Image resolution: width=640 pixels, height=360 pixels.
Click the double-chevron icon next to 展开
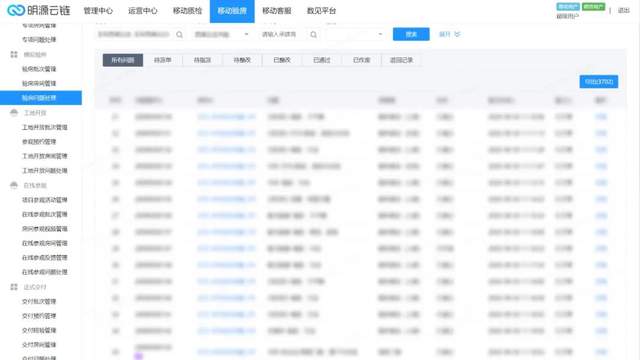tap(457, 34)
